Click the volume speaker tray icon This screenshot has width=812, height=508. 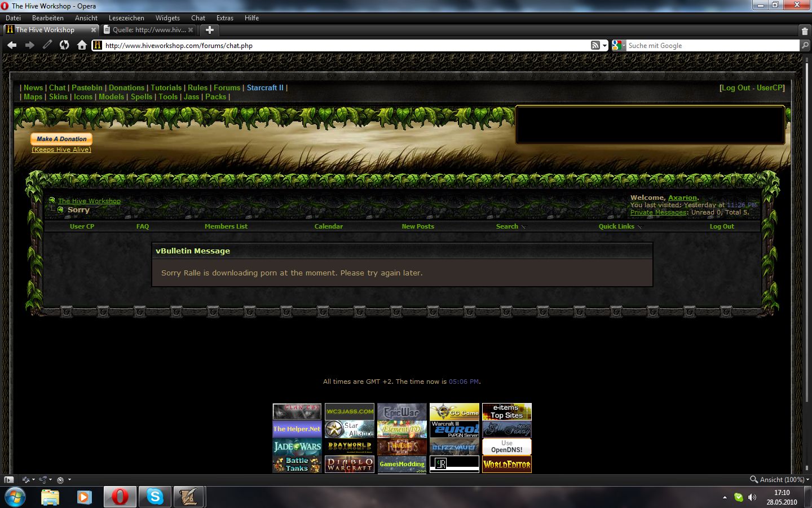[752, 497]
